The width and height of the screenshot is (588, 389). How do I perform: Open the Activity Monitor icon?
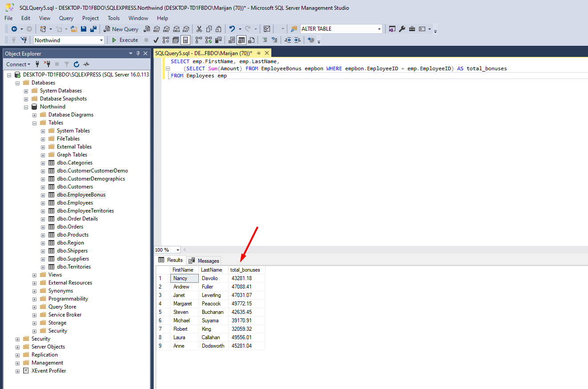tap(266, 29)
